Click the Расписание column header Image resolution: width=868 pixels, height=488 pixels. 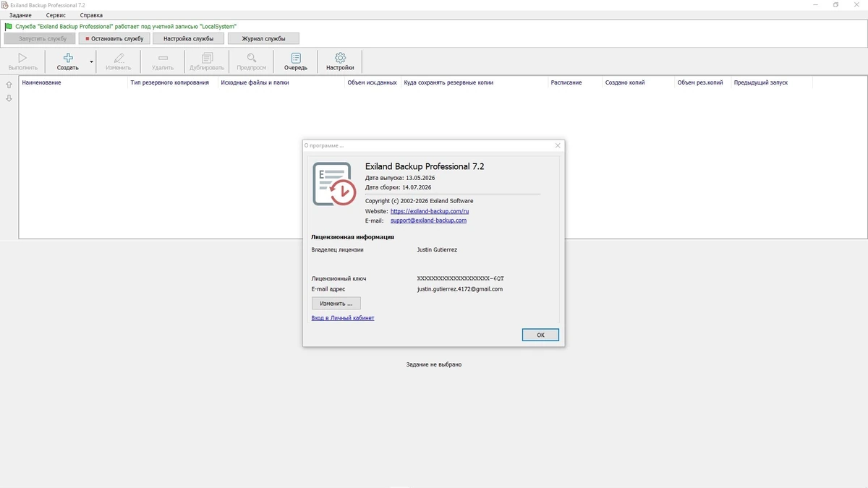(x=575, y=82)
